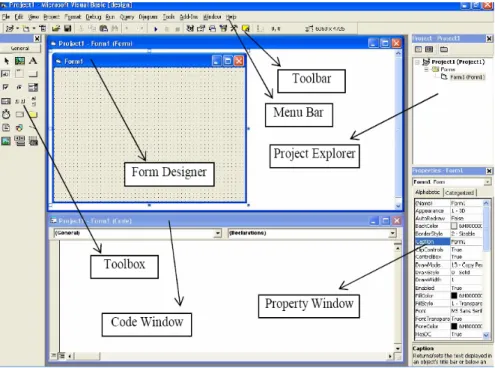Open the Tools menu

pos(169,17)
